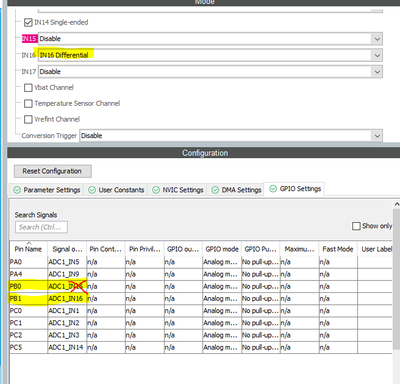Open the IN16 Differential dropdown

(210, 55)
